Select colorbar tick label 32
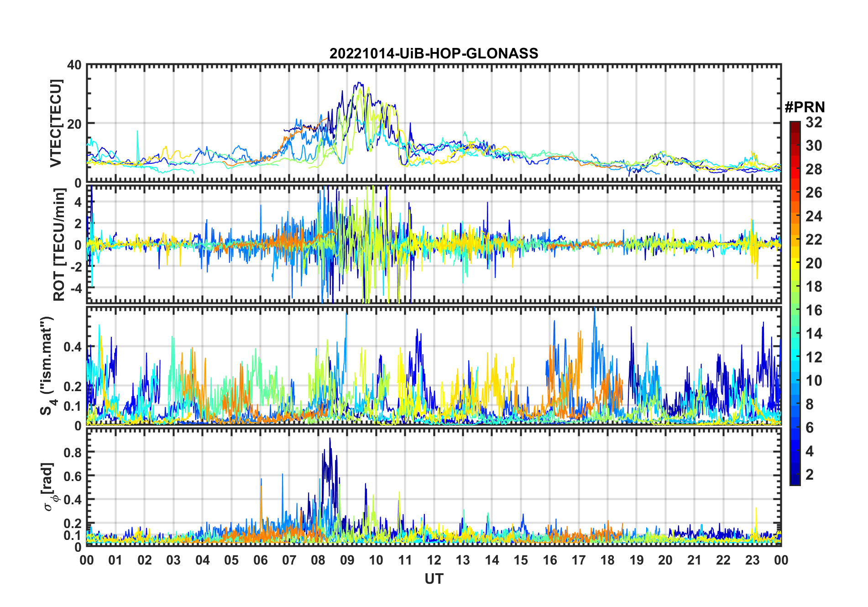 (x=814, y=122)
